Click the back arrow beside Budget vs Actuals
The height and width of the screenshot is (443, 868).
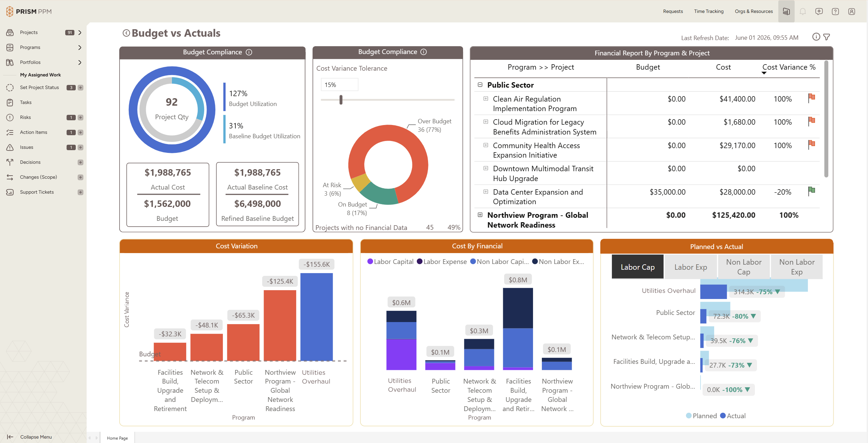click(x=126, y=33)
